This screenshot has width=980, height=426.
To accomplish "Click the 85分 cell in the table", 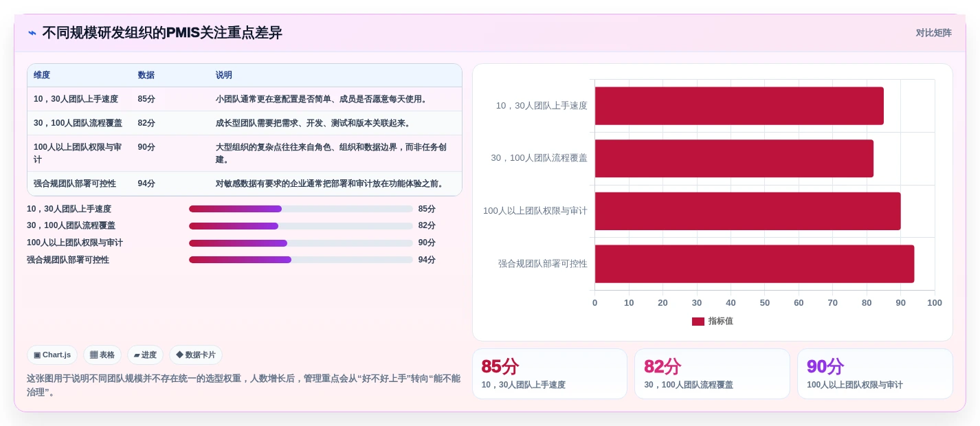I will 146,99.
